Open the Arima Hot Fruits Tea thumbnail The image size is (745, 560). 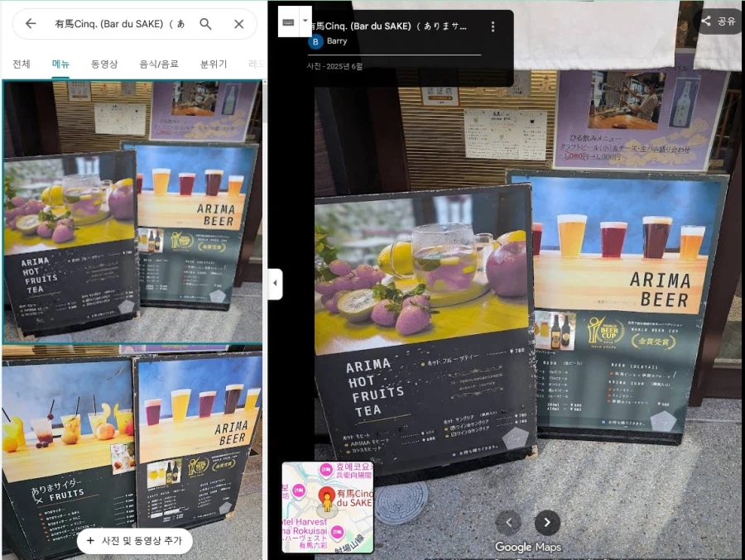(132, 212)
